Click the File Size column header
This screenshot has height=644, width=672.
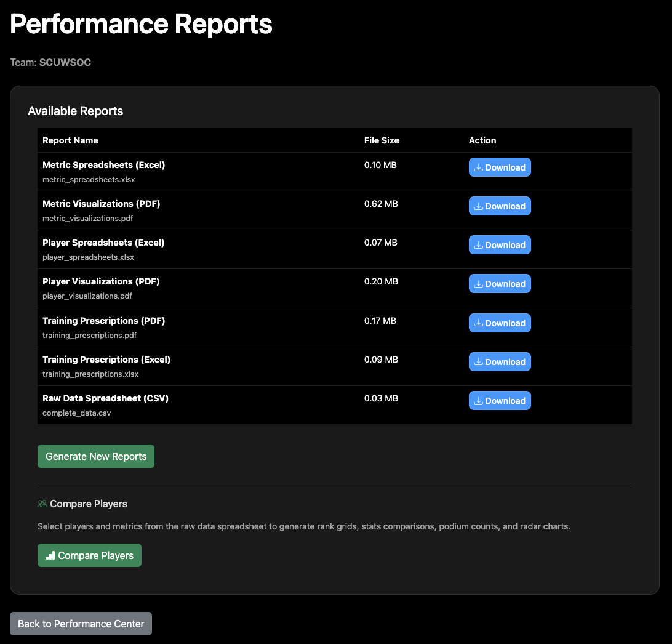pos(382,140)
